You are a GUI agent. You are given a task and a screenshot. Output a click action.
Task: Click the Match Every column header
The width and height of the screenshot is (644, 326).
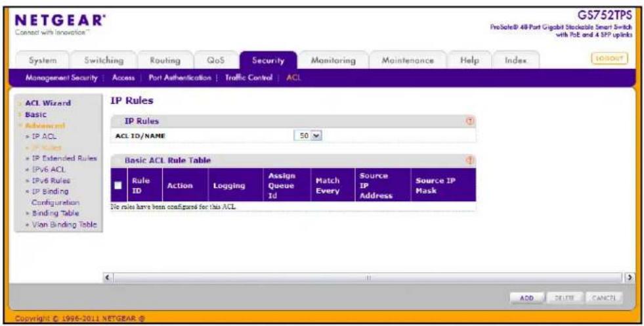tap(333, 185)
